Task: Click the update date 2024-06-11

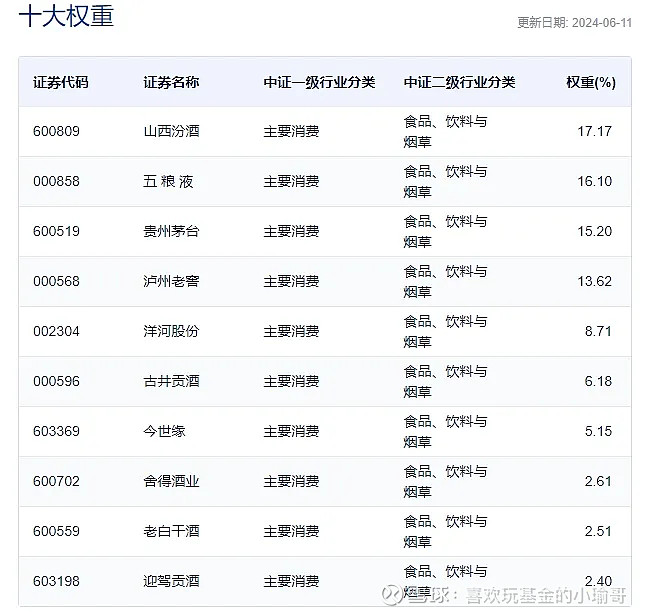Action: point(602,23)
